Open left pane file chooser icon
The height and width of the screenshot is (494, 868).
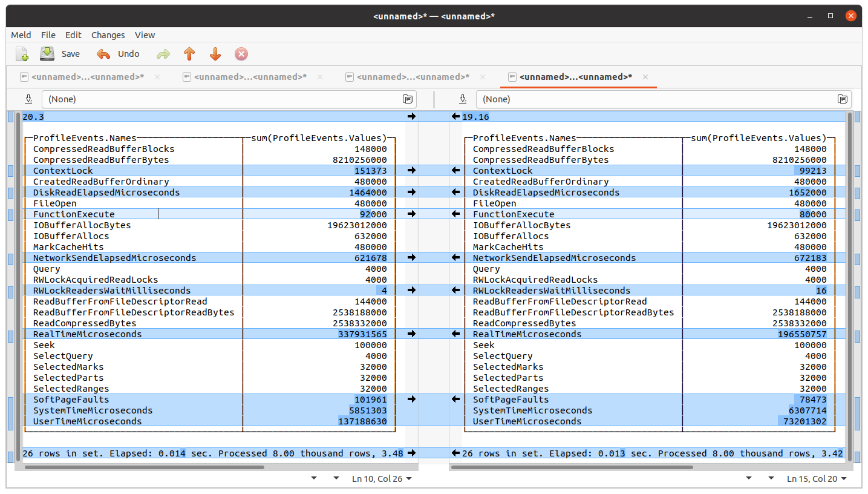(408, 99)
